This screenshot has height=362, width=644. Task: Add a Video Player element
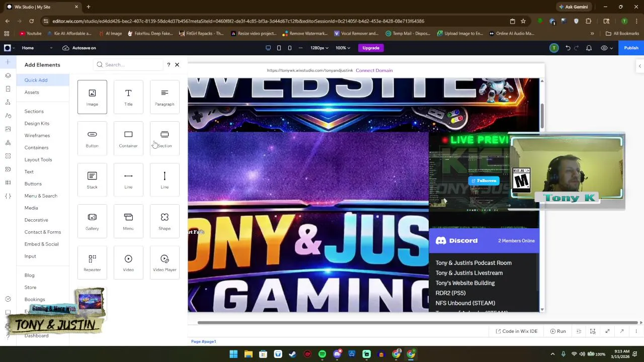(x=165, y=262)
